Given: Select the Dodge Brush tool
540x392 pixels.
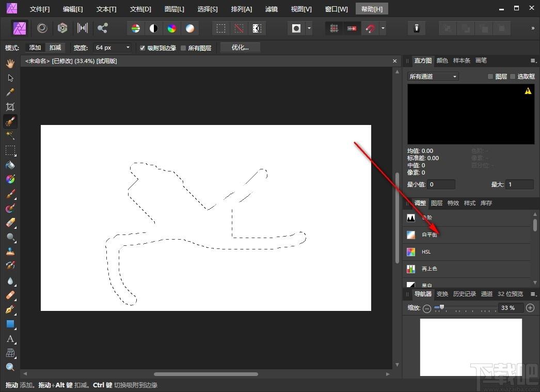Looking at the screenshot, I should [x=10, y=237].
